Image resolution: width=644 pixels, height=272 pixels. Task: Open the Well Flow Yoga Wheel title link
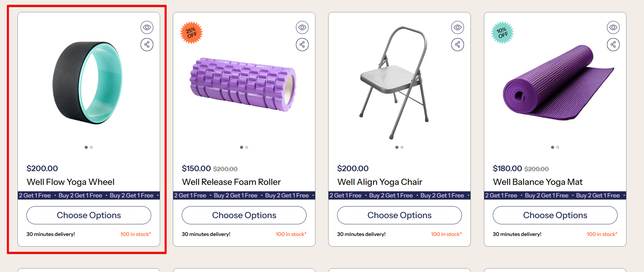point(71,182)
